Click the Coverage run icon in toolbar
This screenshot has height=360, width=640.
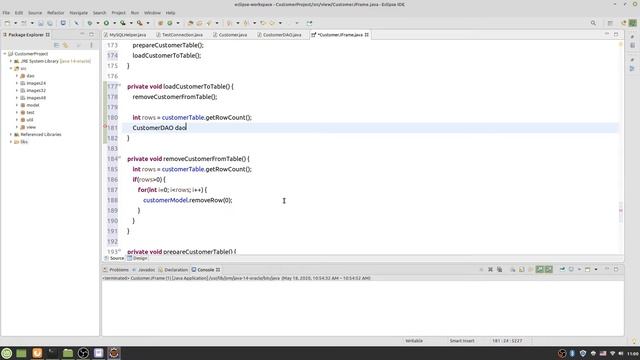(122, 23)
